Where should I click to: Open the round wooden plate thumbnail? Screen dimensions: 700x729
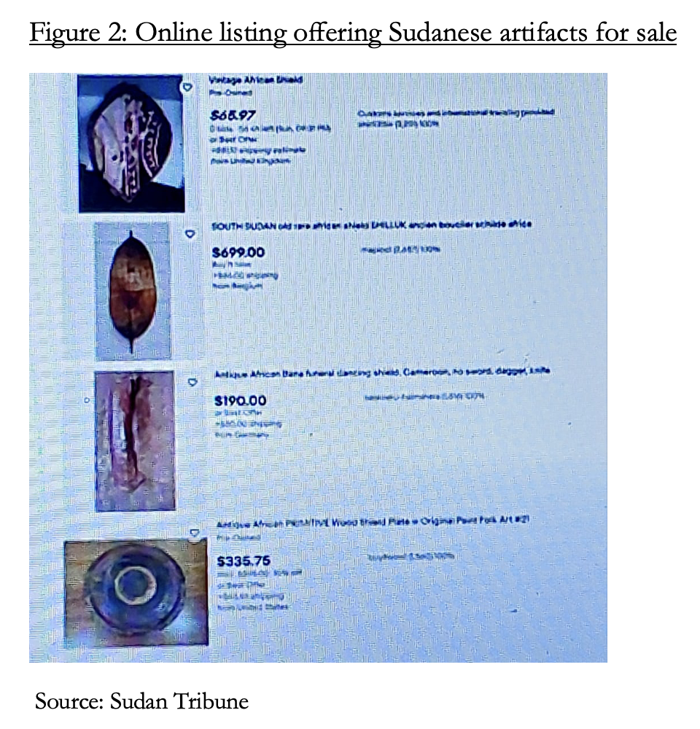coord(136,592)
